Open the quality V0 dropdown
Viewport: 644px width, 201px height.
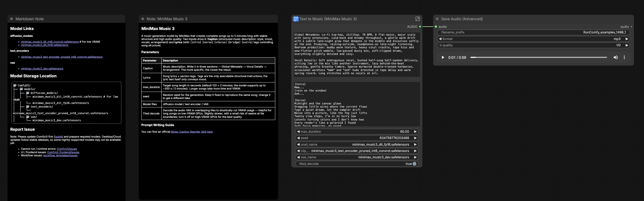(x=534, y=45)
